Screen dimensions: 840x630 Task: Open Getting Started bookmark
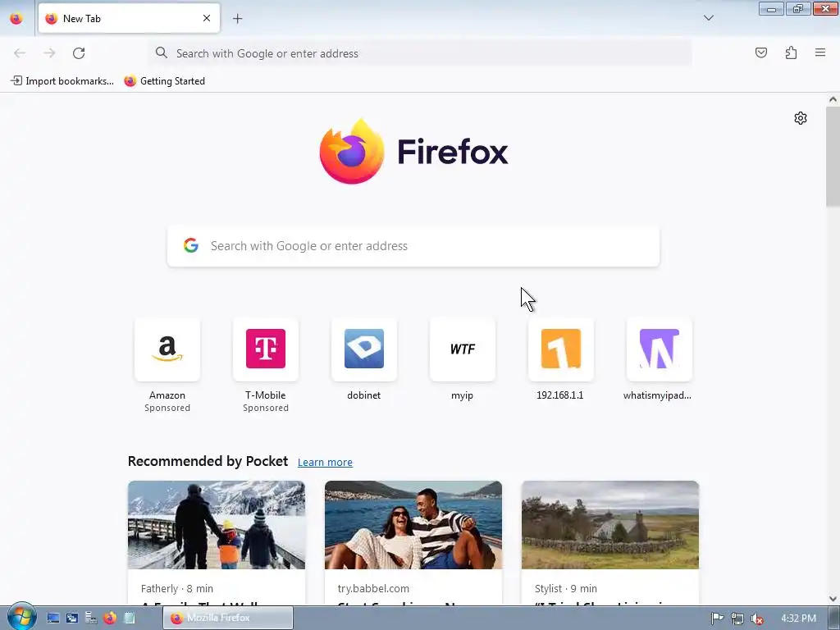coord(164,81)
